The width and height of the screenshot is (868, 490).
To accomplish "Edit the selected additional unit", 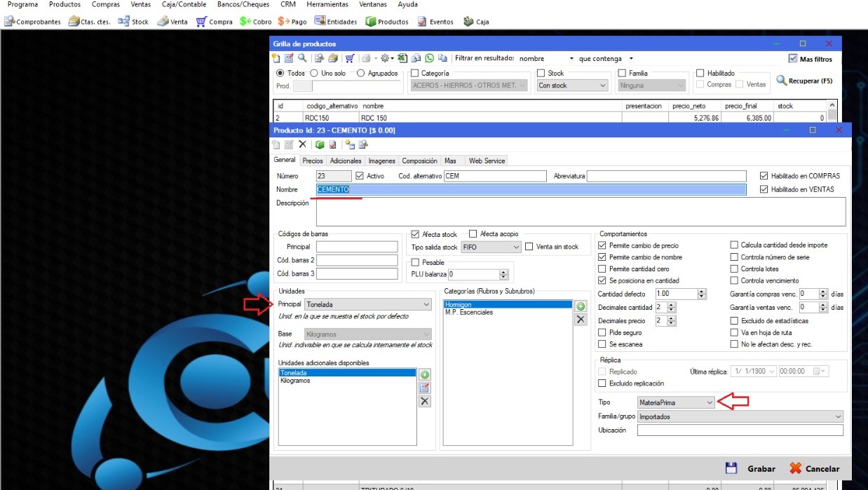I will (424, 388).
